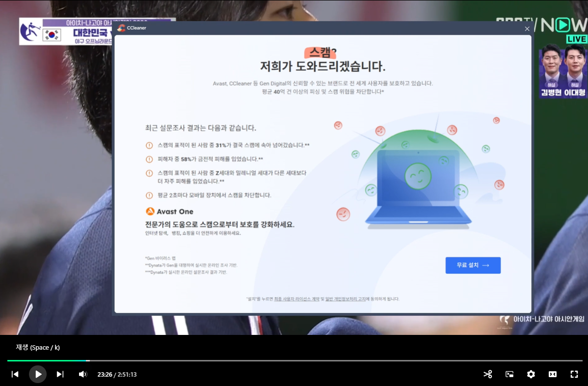Click the LIVE badge in the video
This screenshot has height=386, width=588.
coord(576,39)
